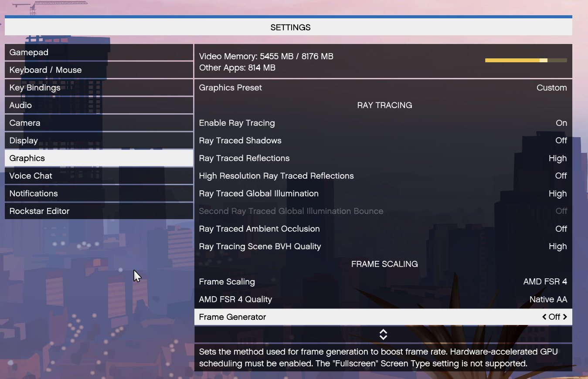
Task: Open the Voice Chat settings category
Action: click(99, 176)
